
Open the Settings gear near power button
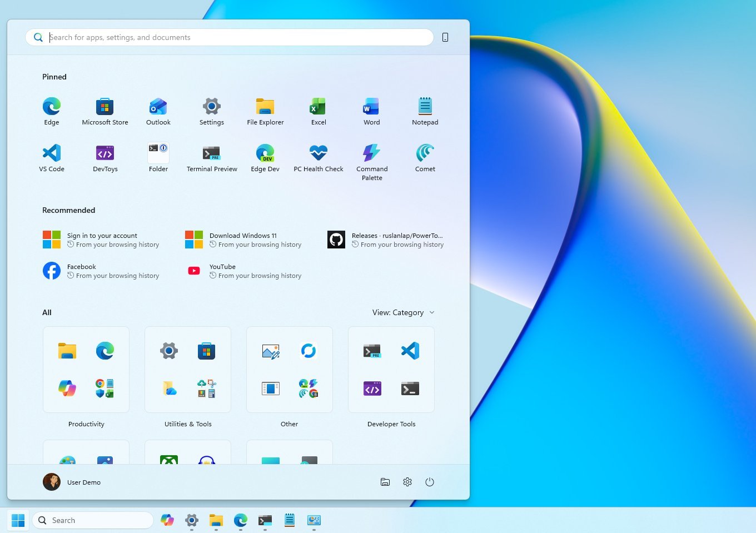tap(407, 482)
